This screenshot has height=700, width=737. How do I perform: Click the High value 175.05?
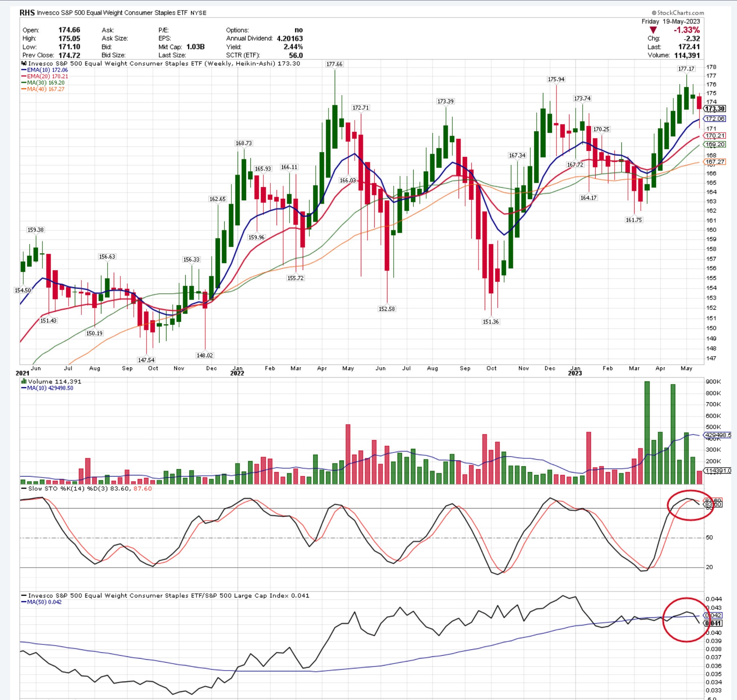click(69, 39)
